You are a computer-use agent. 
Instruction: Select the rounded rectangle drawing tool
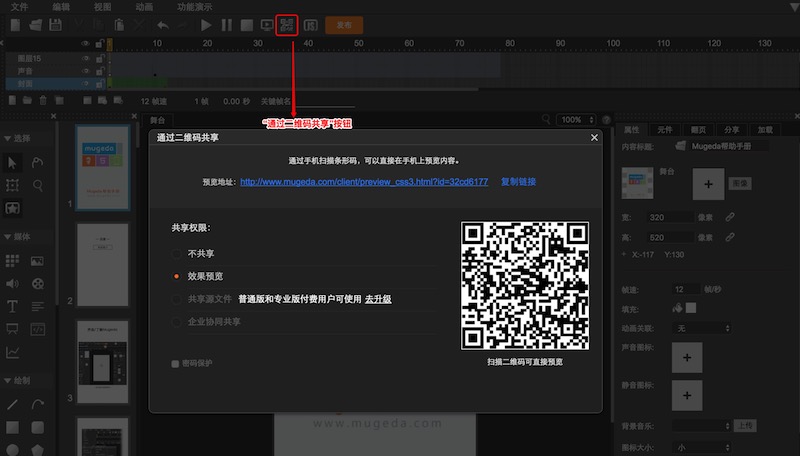38,427
